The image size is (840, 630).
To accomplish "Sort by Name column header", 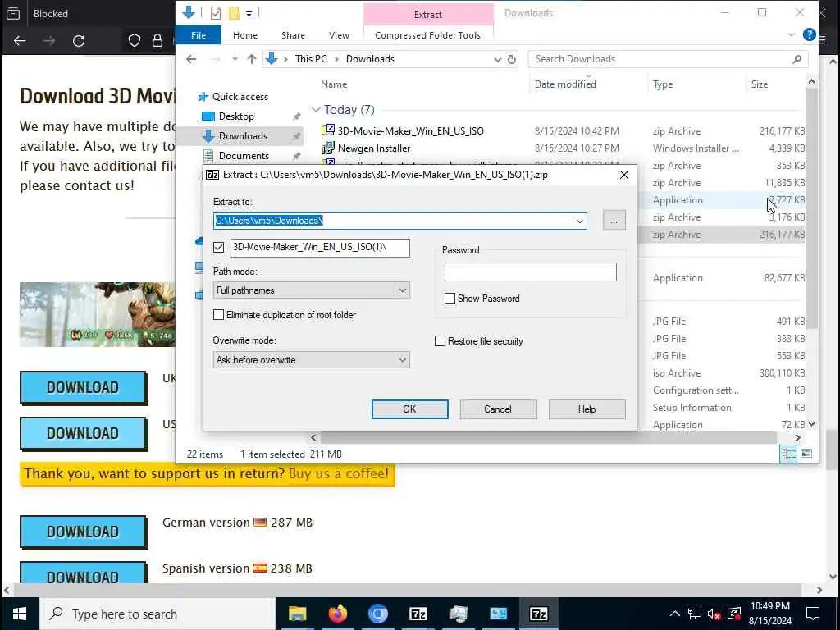I will pyautogui.click(x=334, y=84).
